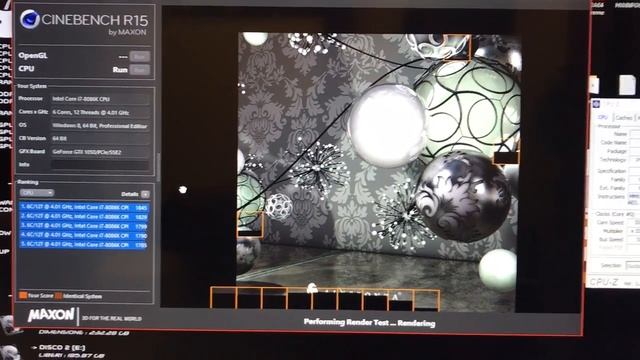Click the Core Speed field in CPU-Z
Viewport: 640px width, 360px height.
(634, 222)
